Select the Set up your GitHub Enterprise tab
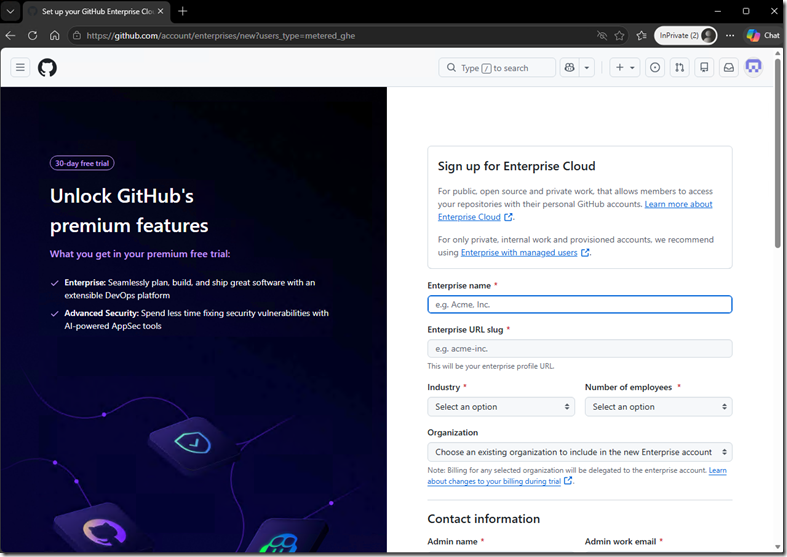Viewport: 787px width, 557px height. 96,11
